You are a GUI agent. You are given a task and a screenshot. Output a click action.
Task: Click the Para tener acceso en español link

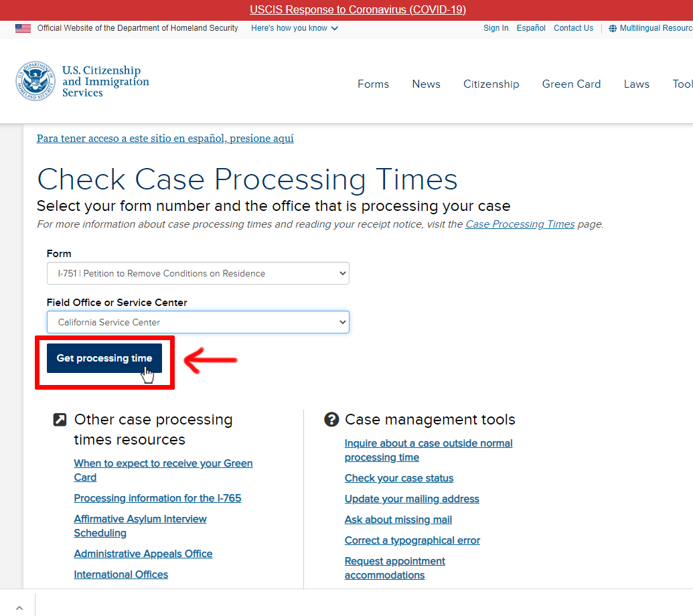tap(165, 139)
